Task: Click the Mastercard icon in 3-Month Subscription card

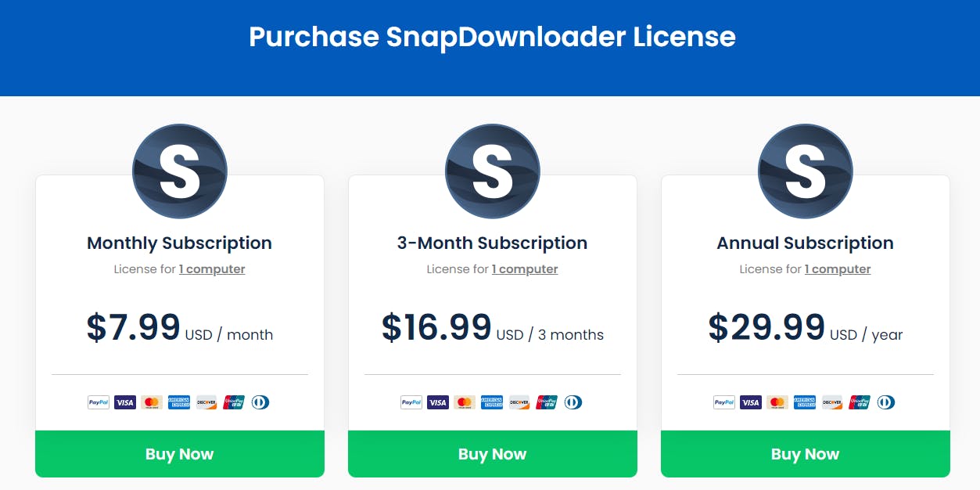Action: tap(465, 402)
